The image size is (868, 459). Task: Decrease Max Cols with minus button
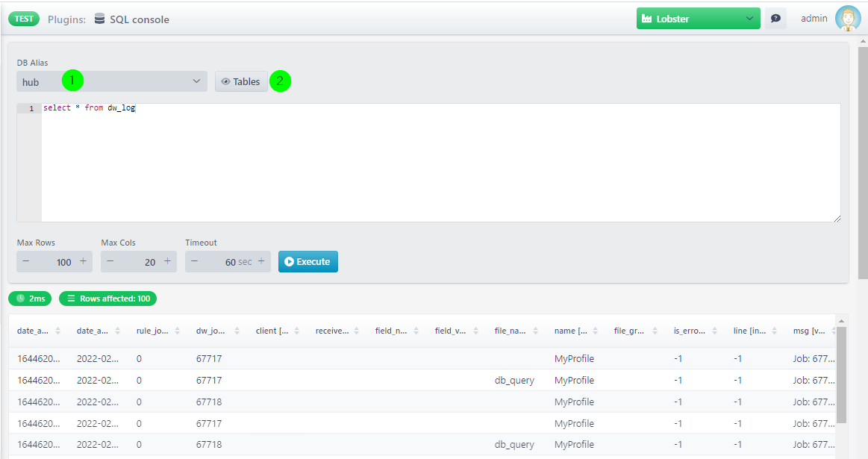(110, 261)
